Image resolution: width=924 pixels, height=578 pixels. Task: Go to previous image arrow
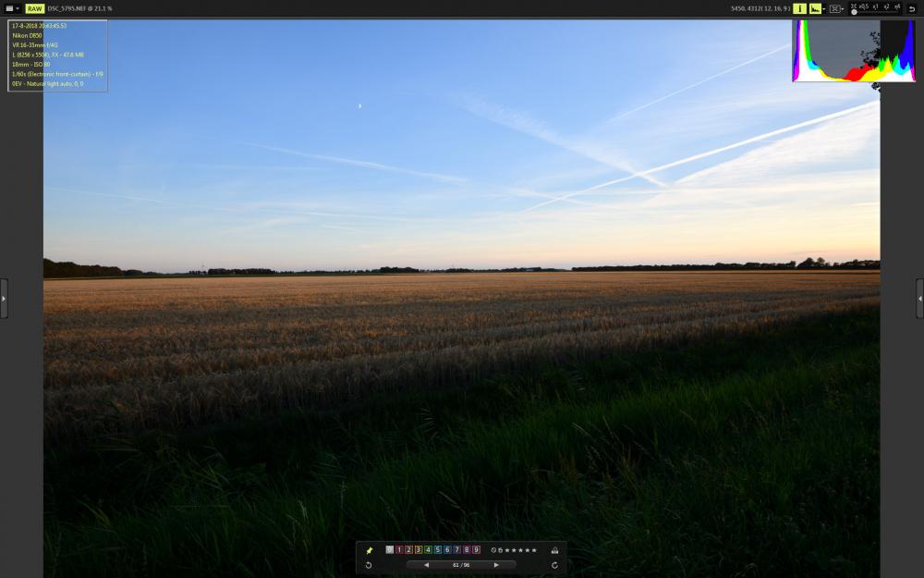point(426,565)
